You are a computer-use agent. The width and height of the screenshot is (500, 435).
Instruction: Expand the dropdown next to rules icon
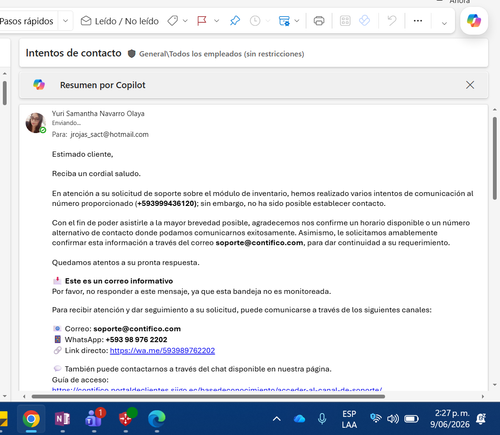(x=297, y=21)
